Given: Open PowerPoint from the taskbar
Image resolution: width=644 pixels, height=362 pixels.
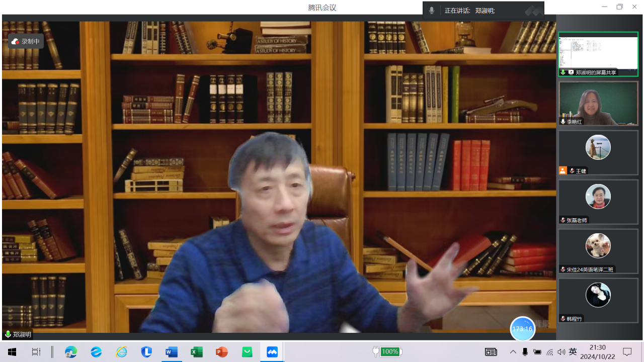Looking at the screenshot, I should point(222,352).
